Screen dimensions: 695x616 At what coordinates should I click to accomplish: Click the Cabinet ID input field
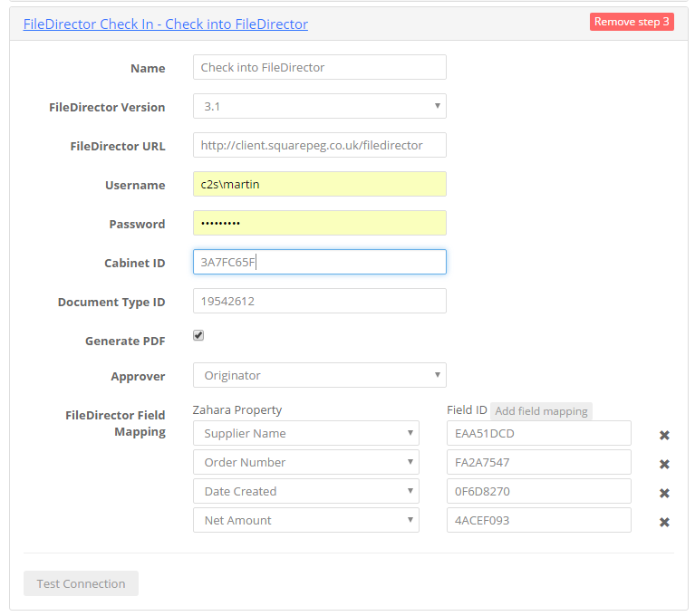click(x=320, y=262)
